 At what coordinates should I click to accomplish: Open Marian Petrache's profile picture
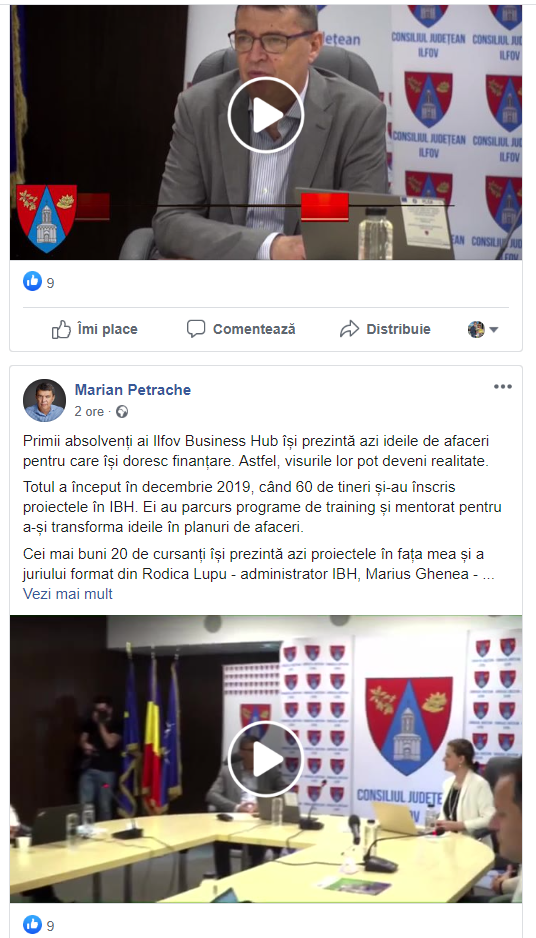pyautogui.click(x=44, y=400)
